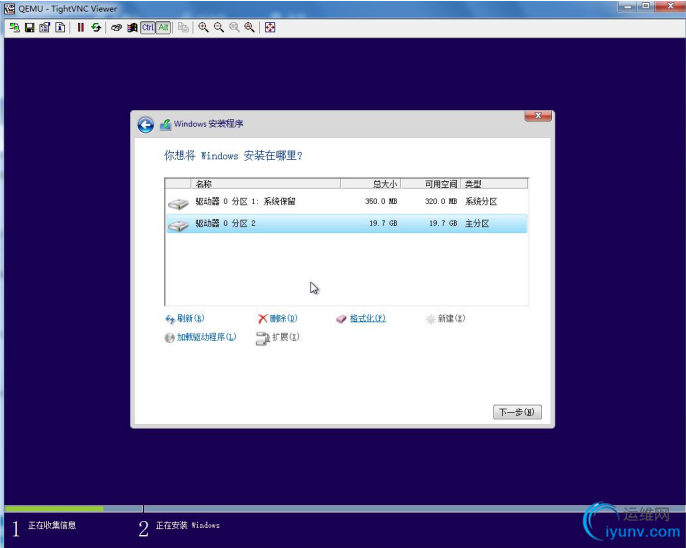Viewport: 686px width, 548px height.
Task: Click 加载驱动程序(L) link
Action: (206, 337)
